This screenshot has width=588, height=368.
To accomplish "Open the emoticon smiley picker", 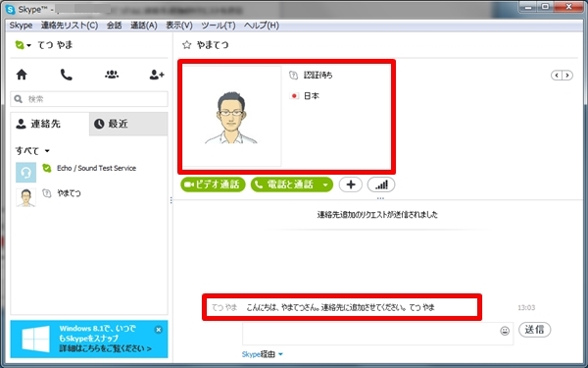I will (505, 331).
